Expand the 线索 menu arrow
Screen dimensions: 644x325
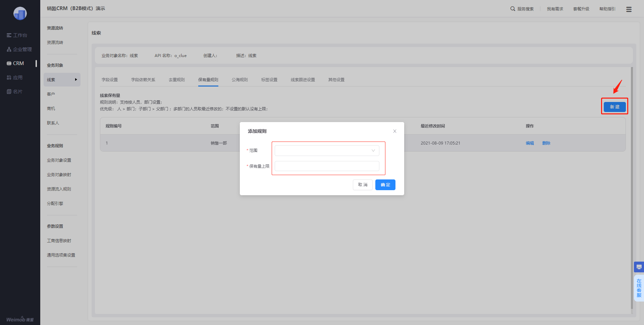[x=76, y=80]
